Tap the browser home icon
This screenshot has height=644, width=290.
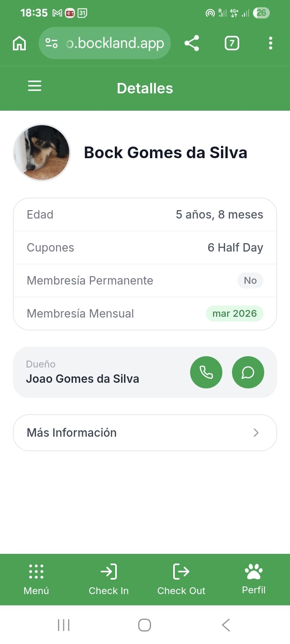[x=19, y=43]
